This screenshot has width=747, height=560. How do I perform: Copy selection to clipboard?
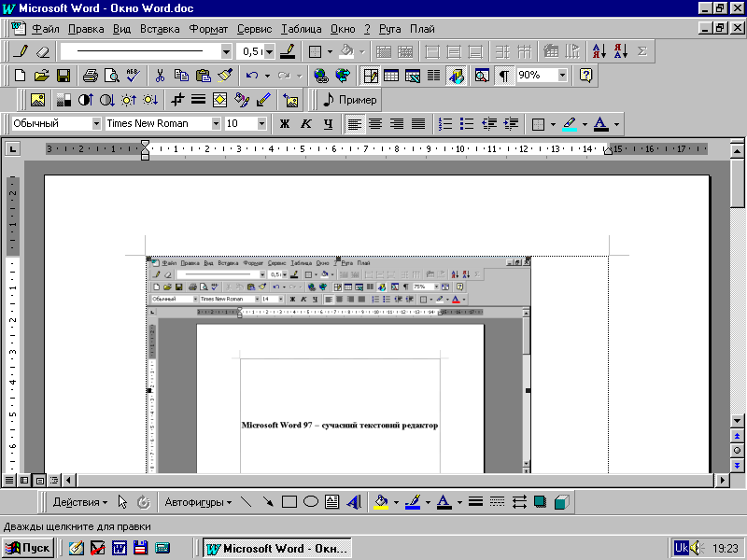(x=181, y=76)
